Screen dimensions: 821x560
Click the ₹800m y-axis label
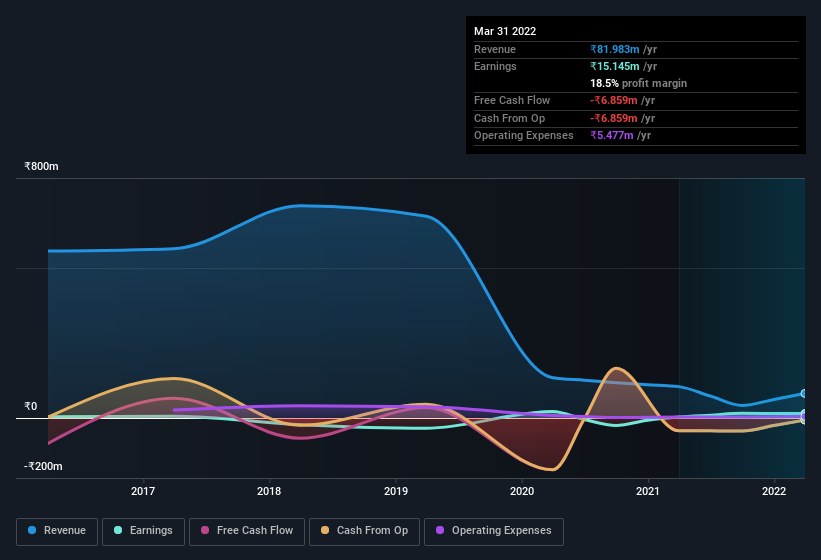[x=41, y=166]
